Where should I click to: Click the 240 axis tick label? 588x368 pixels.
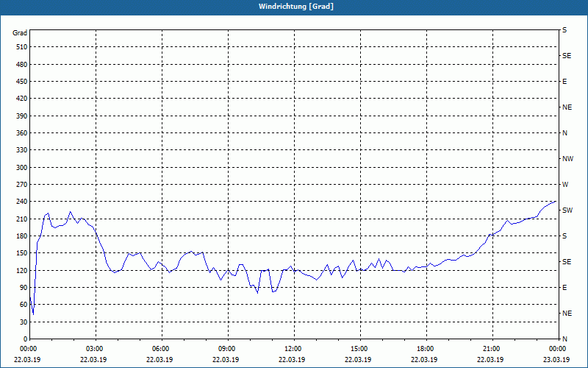(22, 202)
